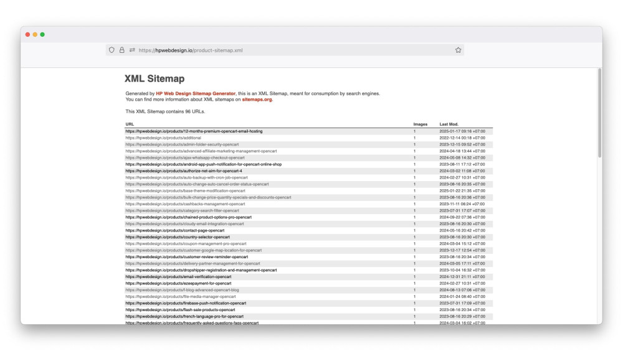623x364 pixels.
Task: Open the site permissions icon in address bar
Action: (x=132, y=50)
